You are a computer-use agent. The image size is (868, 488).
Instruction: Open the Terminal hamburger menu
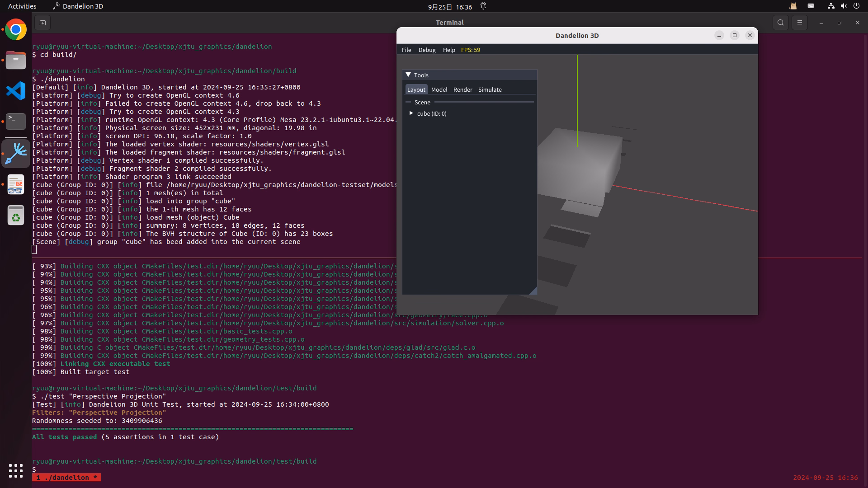(x=800, y=23)
